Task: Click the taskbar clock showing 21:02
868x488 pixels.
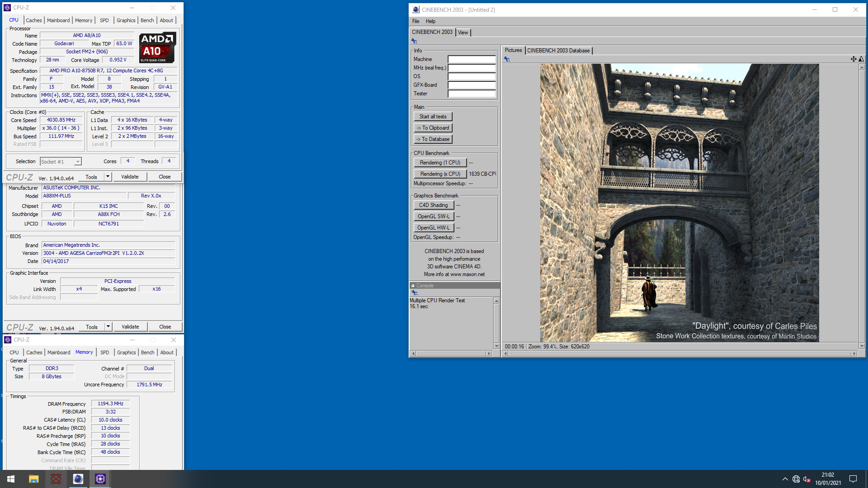Action: [x=828, y=475]
